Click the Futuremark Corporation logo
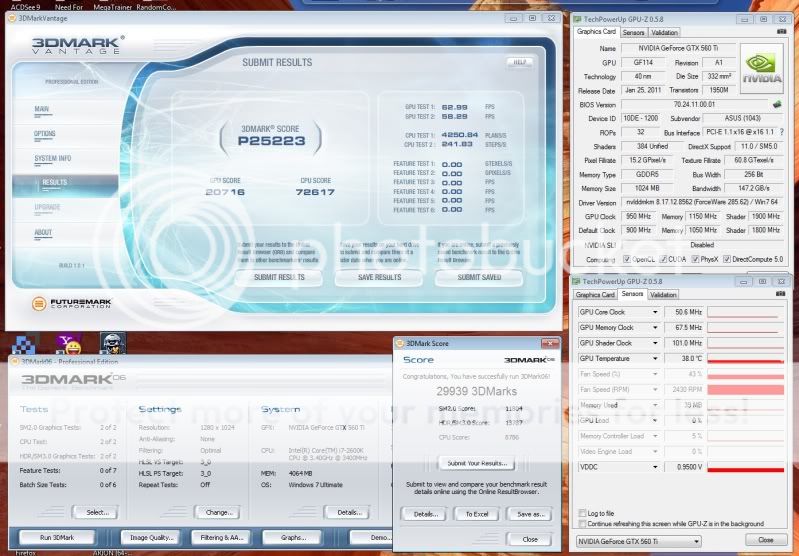Screen dimensions: 799x556 tap(71, 304)
